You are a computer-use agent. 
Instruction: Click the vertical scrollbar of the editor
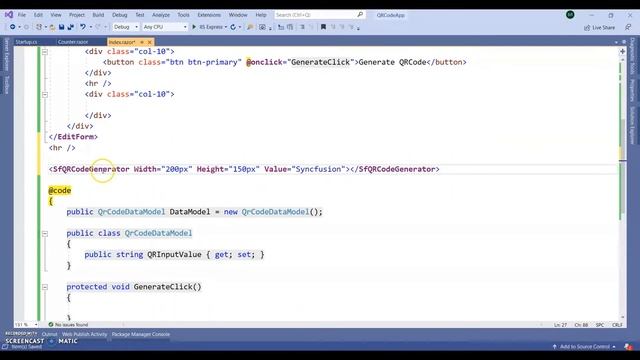(x=622, y=188)
